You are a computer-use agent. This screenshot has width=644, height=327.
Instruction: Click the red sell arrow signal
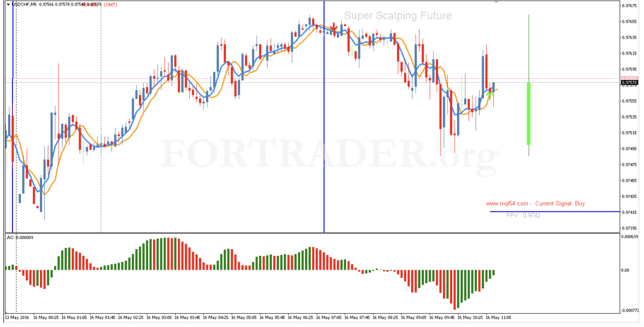pos(334,27)
